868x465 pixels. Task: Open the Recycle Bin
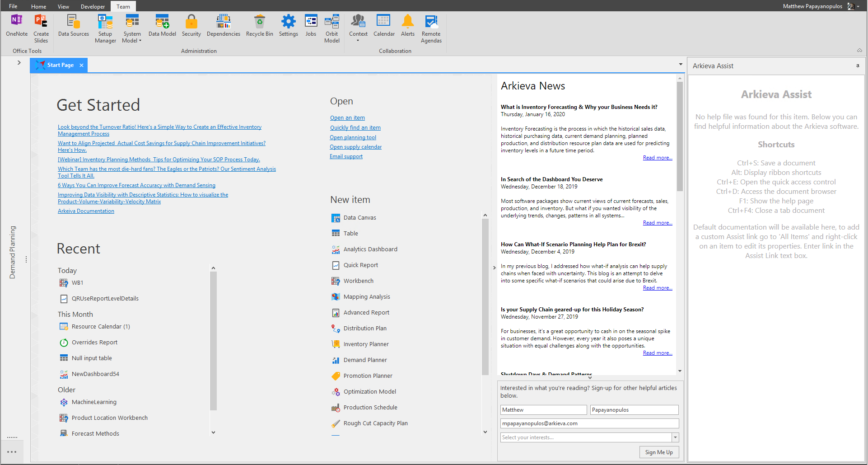point(260,25)
